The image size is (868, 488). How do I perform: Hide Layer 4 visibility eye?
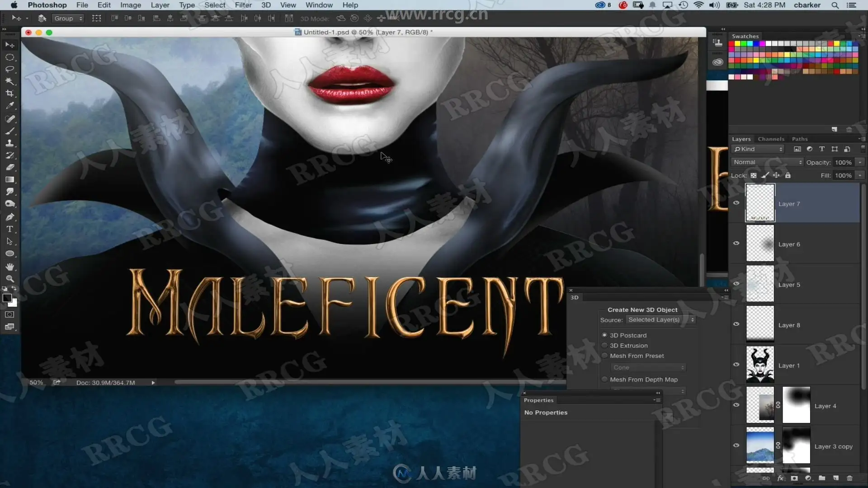click(736, 405)
